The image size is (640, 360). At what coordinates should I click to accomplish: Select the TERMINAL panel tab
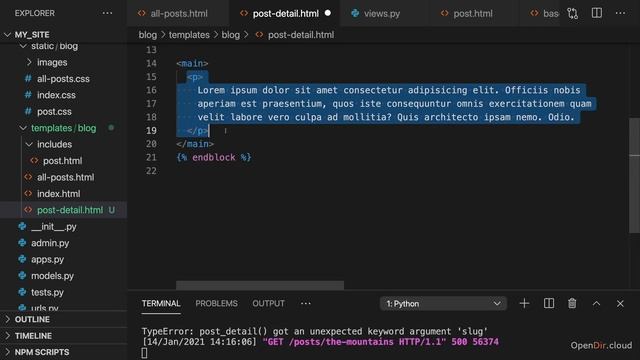pos(161,303)
